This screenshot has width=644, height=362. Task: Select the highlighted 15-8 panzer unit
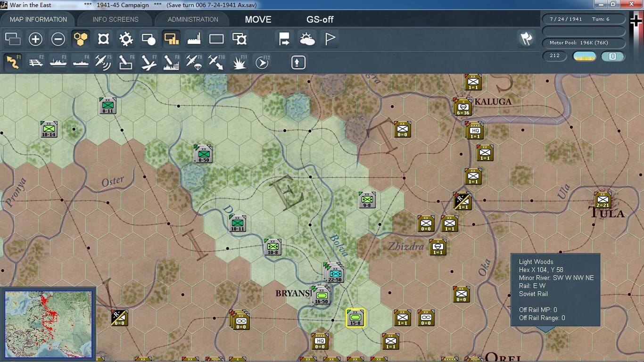coord(355,318)
